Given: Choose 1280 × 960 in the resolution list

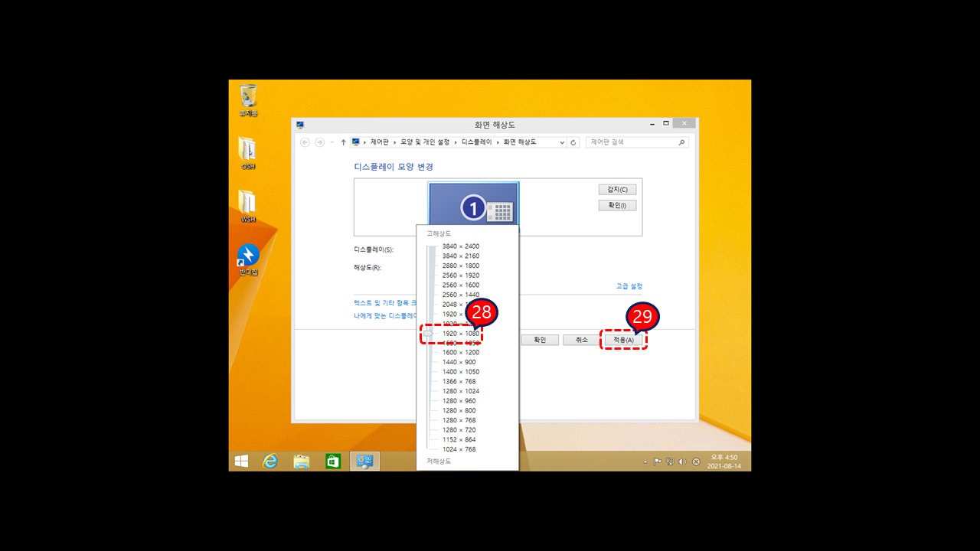Looking at the screenshot, I should coord(459,401).
